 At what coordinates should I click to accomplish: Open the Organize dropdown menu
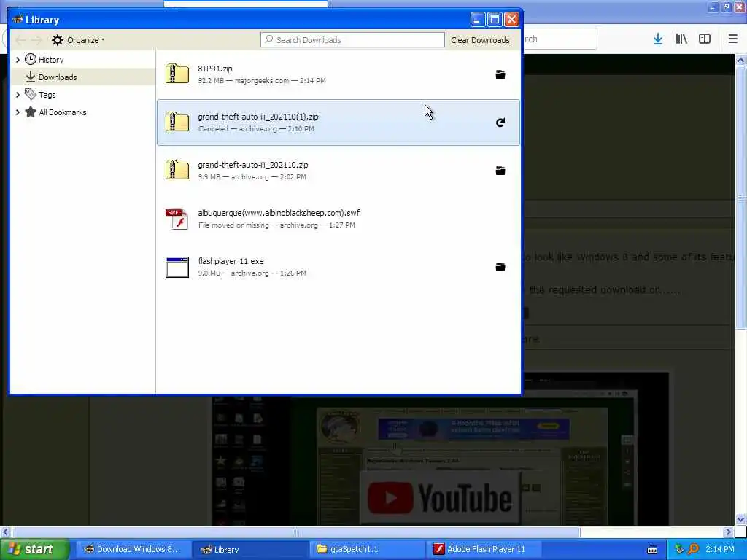(79, 40)
